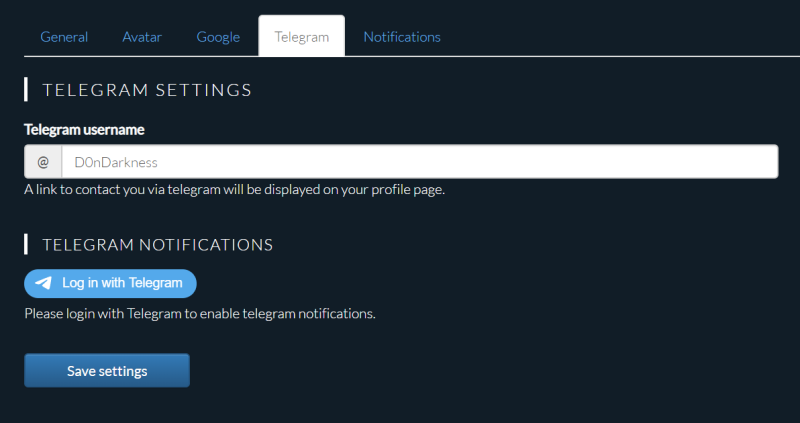Open the Google tab
This screenshot has height=423, width=800.
click(x=218, y=37)
